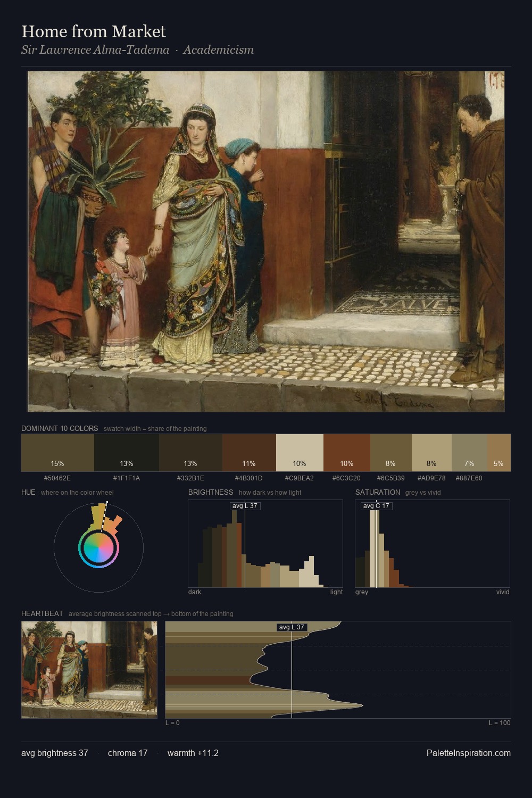Click the small Heartbeat painting thumbnail
Image resolution: width=532 pixels, height=798 pixels.
[89, 670]
